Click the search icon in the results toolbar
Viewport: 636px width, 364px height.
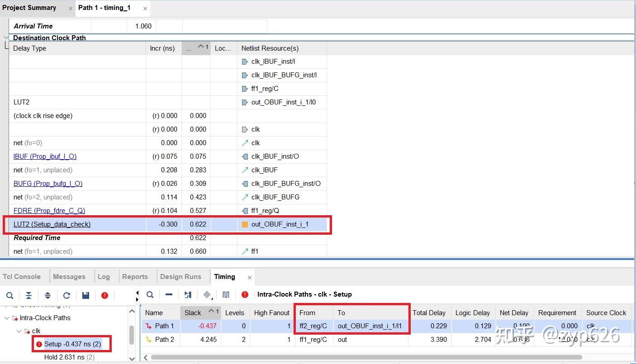[x=150, y=295]
